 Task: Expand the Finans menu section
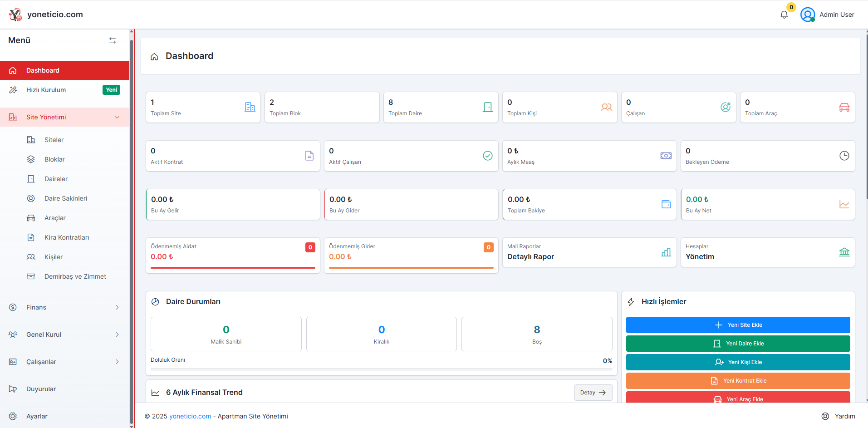pos(117,307)
